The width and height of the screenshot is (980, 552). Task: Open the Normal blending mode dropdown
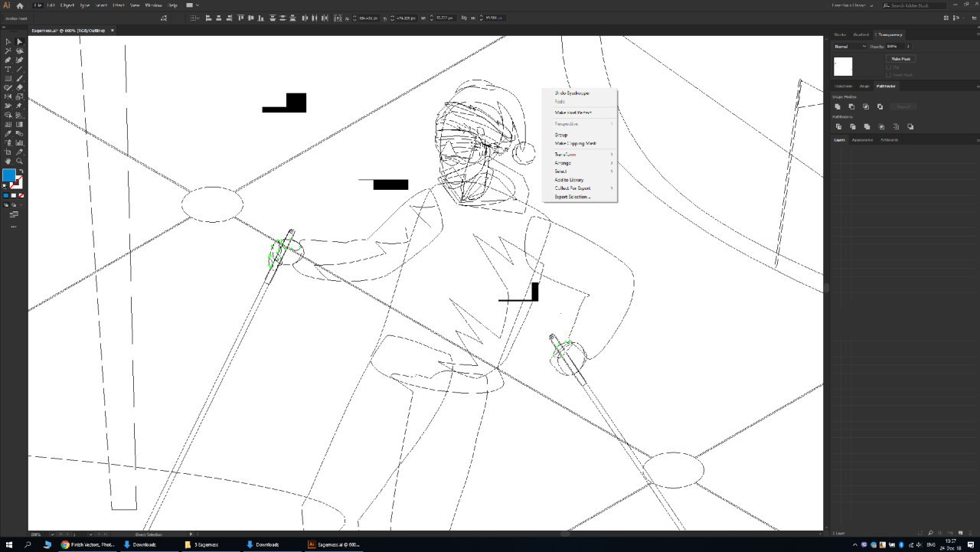pyautogui.click(x=850, y=47)
